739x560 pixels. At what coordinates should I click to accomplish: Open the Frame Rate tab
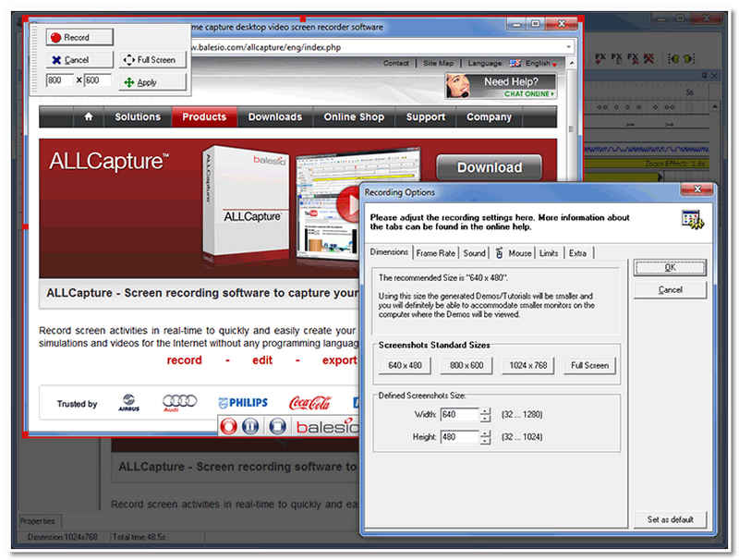point(436,253)
